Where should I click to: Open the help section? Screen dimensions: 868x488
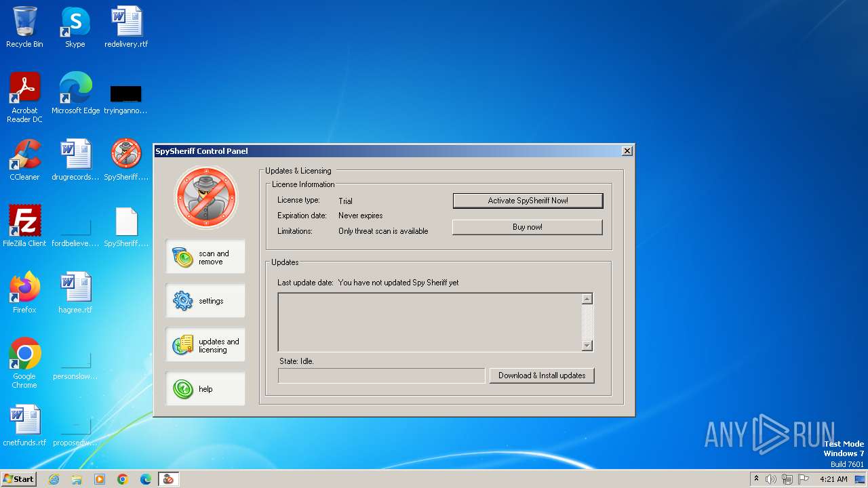pyautogui.click(x=205, y=389)
